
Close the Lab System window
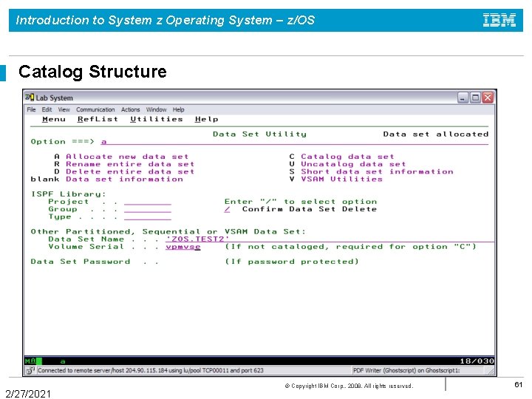[x=488, y=98]
